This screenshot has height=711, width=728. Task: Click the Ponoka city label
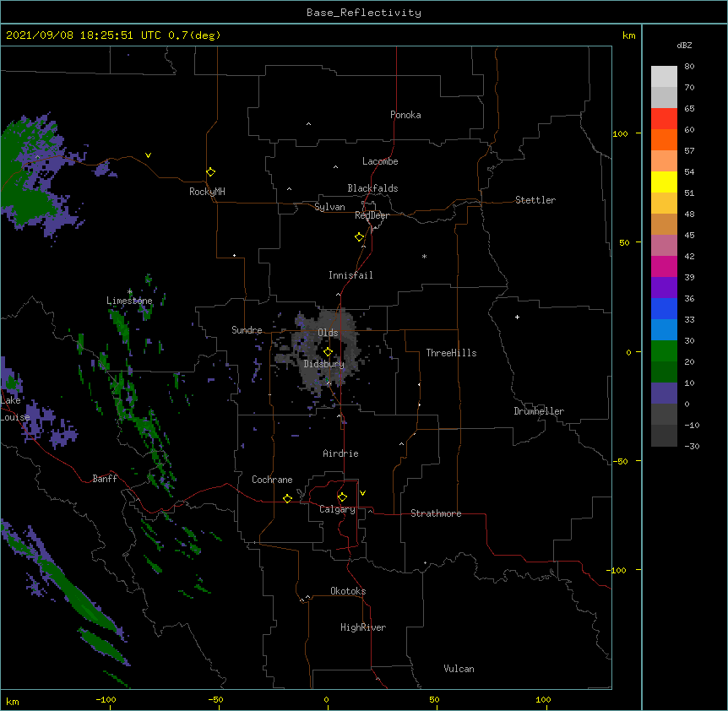pos(405,115)
